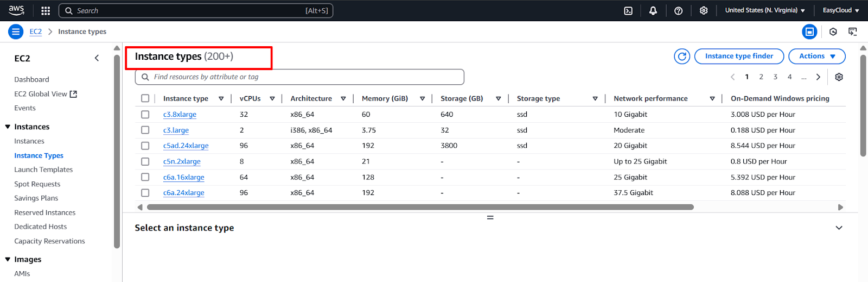Open the c5ad.24xlarge instance link
868x282 pixels.
pyautogui.click(x=186, y=146)
